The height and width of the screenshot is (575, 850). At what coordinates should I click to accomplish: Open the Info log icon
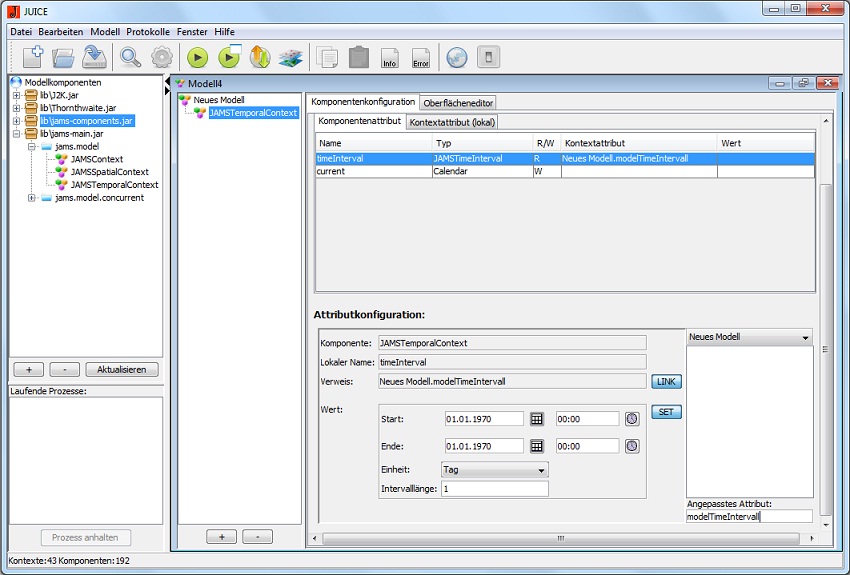point(390,58)
